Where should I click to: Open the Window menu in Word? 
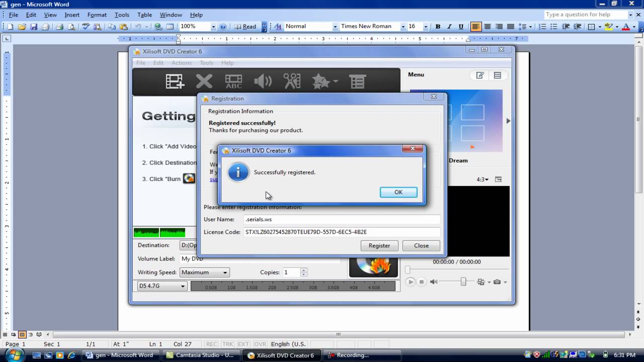(171, 15)
